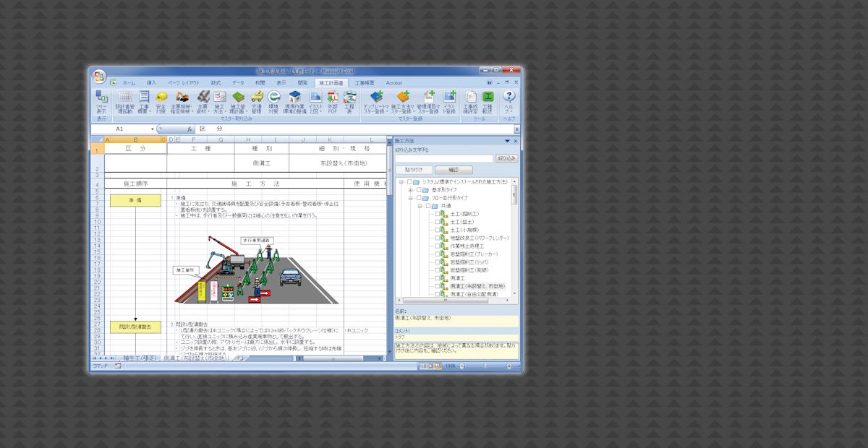Click the 工種転送 icon
Screen dimensions: 868x448
pyautogui.click(x=488, y=102)
